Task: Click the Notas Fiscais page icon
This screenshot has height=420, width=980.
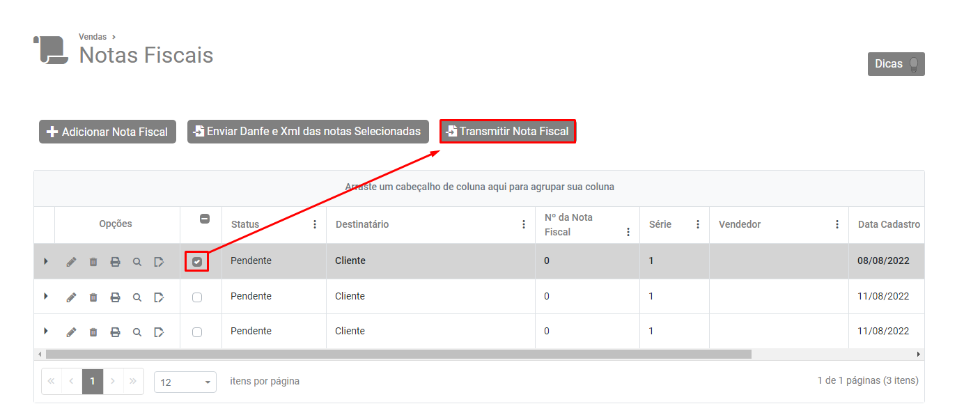Action: pyautogui.click(x=51, y=50)
